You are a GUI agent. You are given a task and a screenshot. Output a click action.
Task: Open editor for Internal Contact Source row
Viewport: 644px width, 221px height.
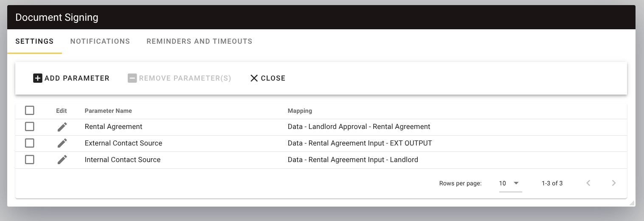coord(62,160)
